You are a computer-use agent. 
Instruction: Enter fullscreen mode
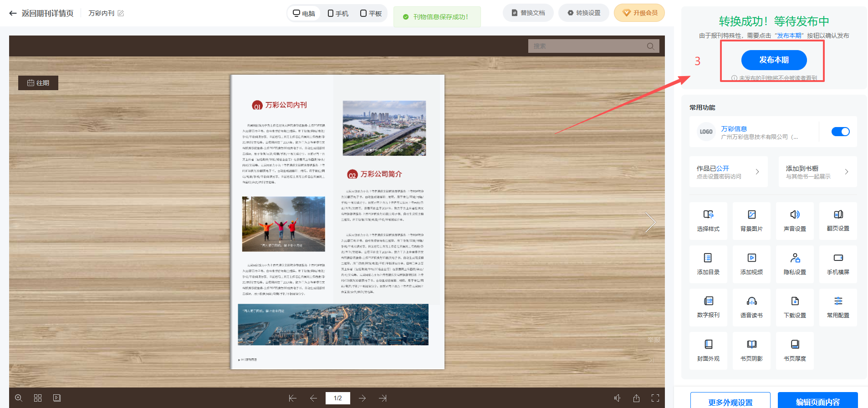[655, 398]
